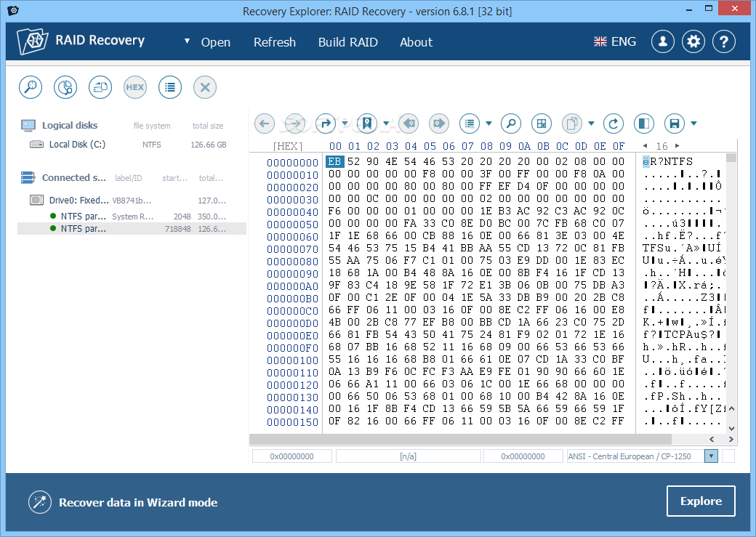Click the data grid icon in hex toolbar
The image size is (756, 537).
click(542, 124)
